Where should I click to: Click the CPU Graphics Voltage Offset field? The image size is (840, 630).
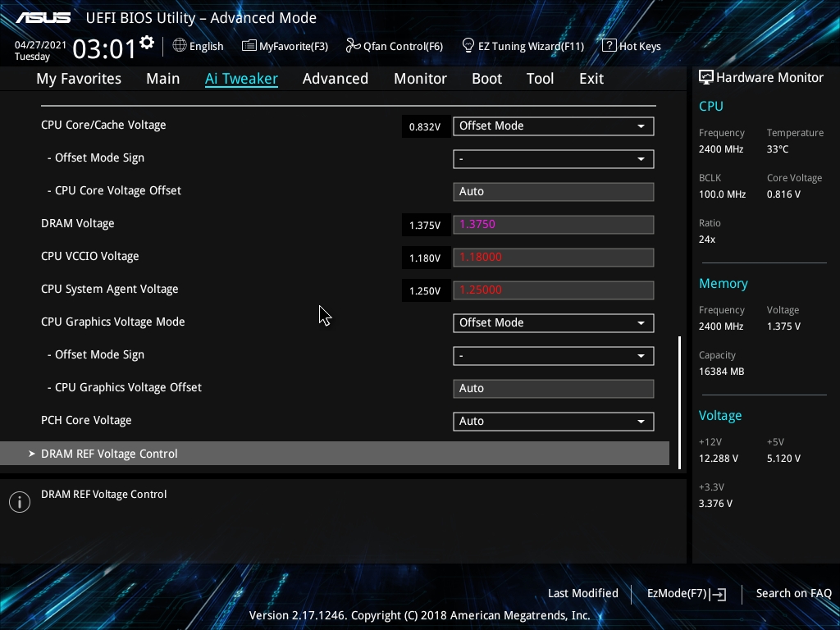click(x=554, y=389)
